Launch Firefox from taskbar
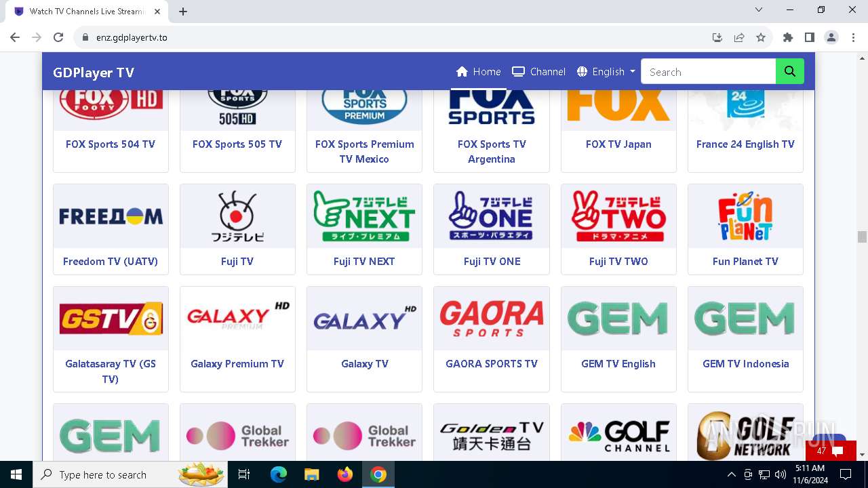 345,474
